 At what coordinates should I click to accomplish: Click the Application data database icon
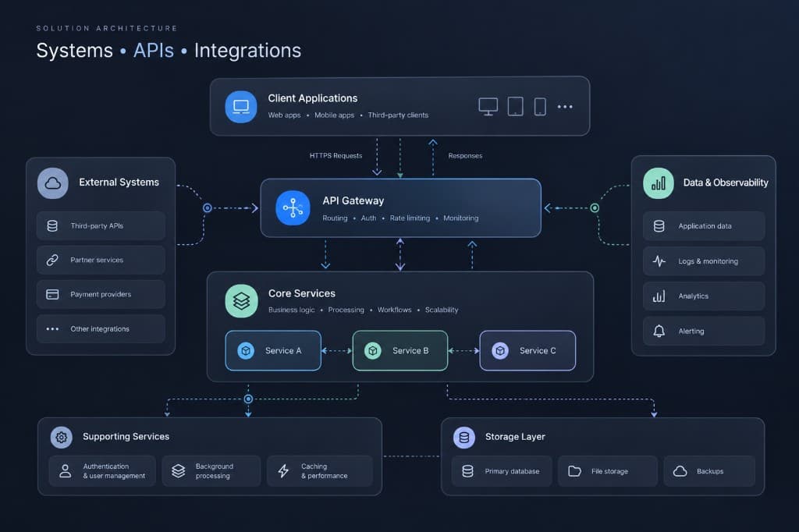pos(659,225)
